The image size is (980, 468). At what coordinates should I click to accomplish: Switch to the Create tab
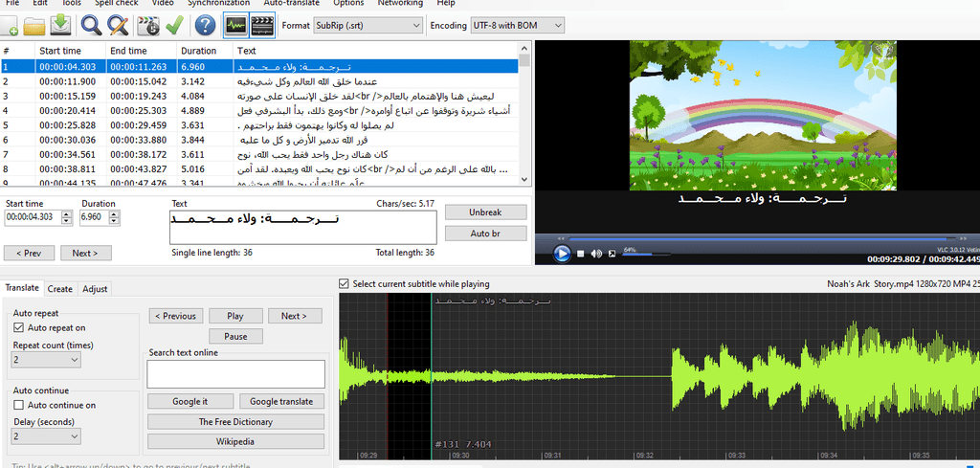pyautogui.click(x=60, y=289)
